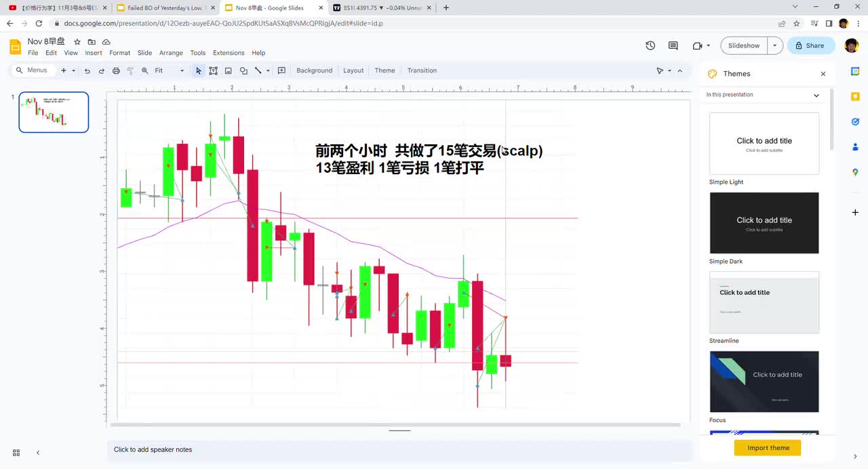This screenshot has width=868, height=469.
Task: Switch to the ES1! 4391.75 browser tab
Action: 382,7
